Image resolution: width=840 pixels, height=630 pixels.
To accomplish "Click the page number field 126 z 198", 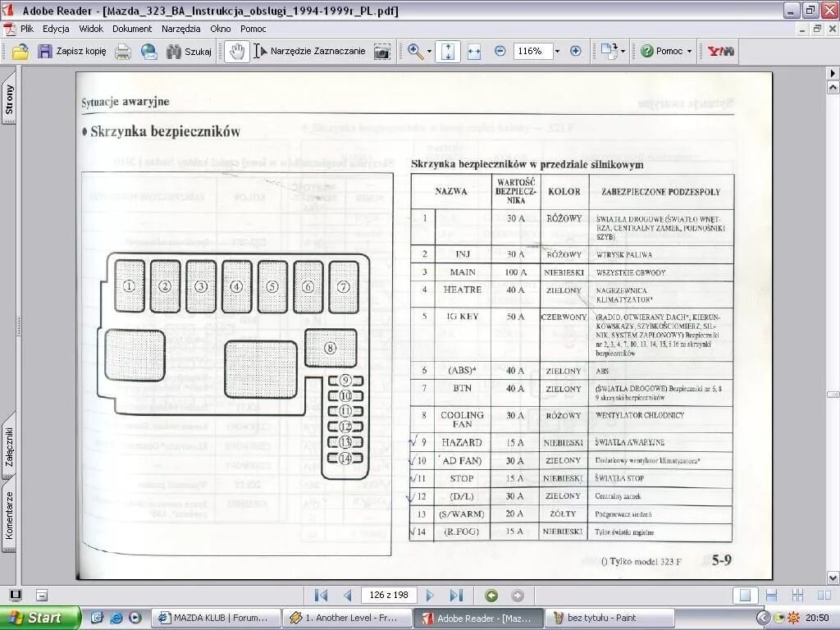I will tap(389, 596).
